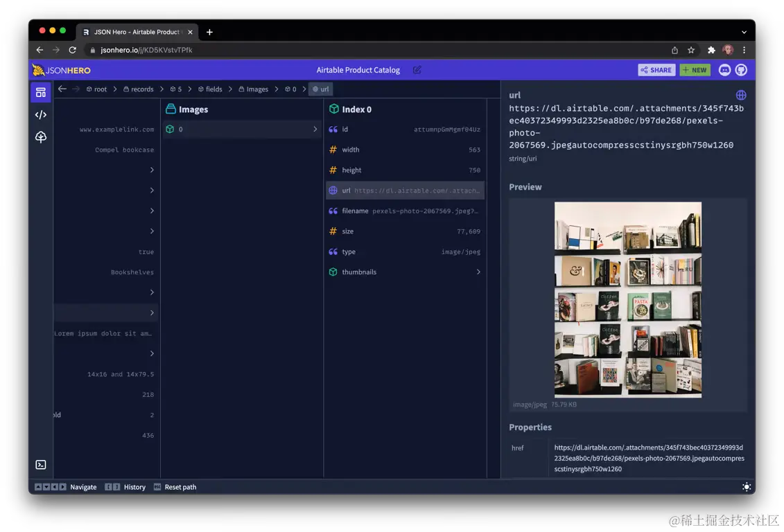Viewport: 784px width, 532px height.
Task: Open the tree view sidebar icon
Action: click(41, 137)
